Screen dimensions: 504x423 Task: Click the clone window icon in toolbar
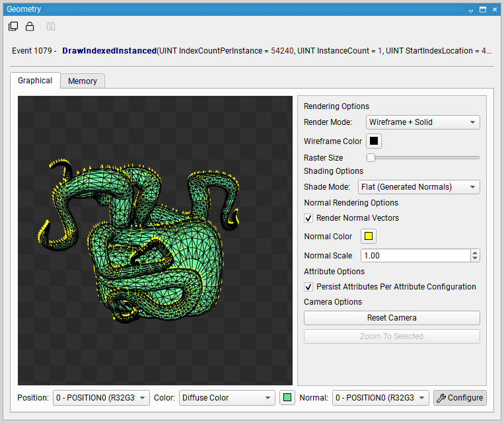point(13,26)
